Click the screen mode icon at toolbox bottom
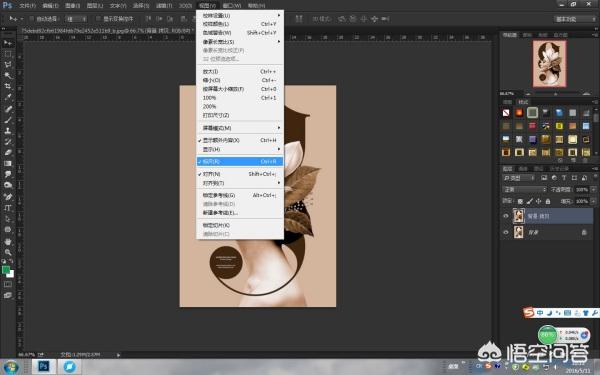Screen dimensions: 600x375 point(8,295)
